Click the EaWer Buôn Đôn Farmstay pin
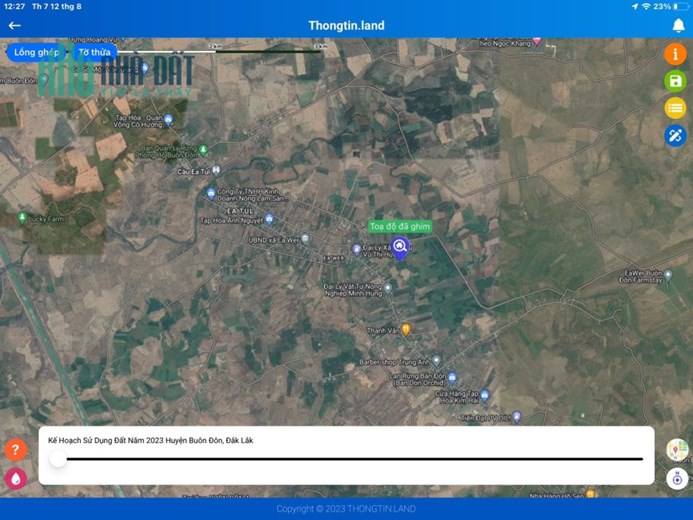The width and height of the screenshot is (693, 520). [668, 275]
